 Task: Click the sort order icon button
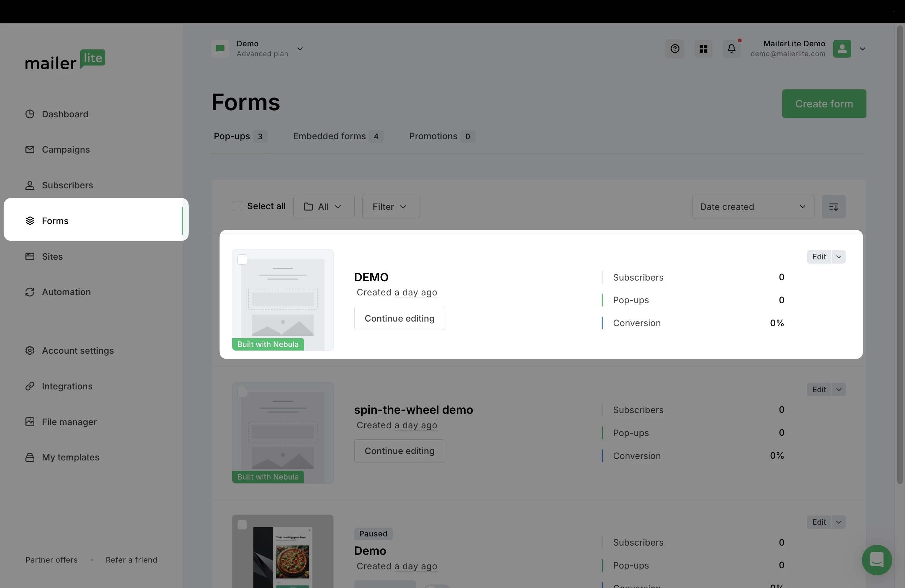coord(833,207)
